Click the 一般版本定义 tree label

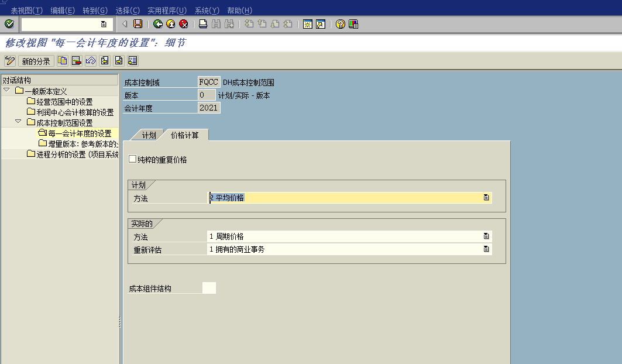click(46, 91)
